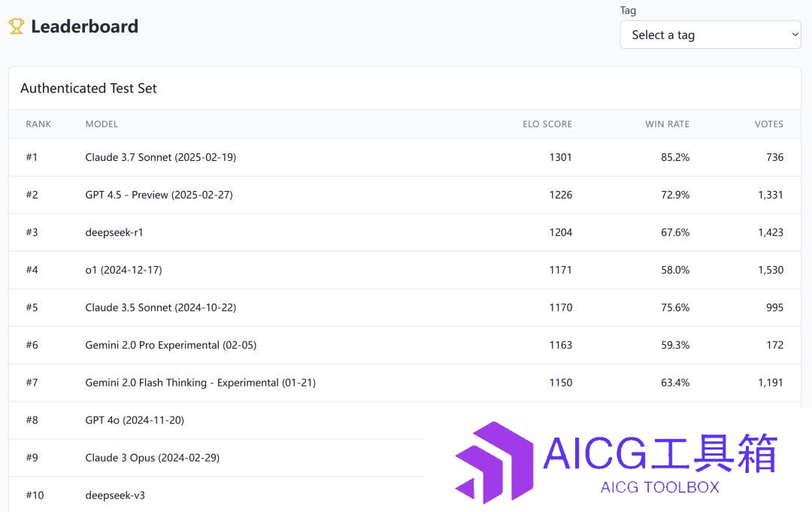Select the deepseek-r1 model name
Image resolution: width=812 pixels, height=512 pixels.
click(x=114, y=232)
